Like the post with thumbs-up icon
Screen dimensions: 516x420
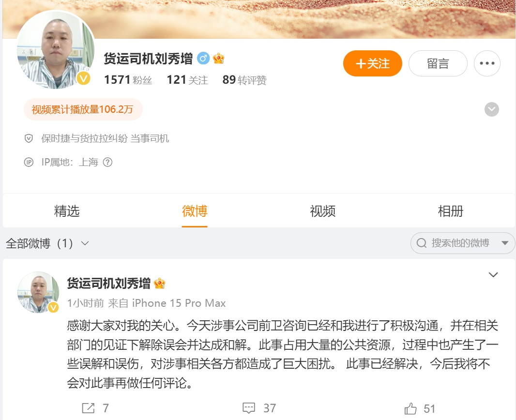[x=410, y=408]
